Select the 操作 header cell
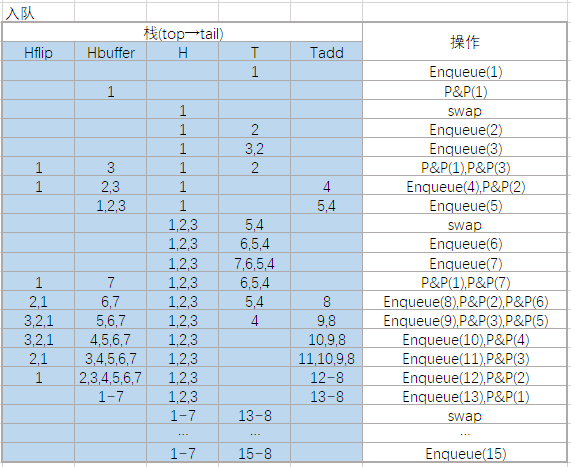Image resolution: width=571 pixels, height=467 pixels. (x=465, y=42)
